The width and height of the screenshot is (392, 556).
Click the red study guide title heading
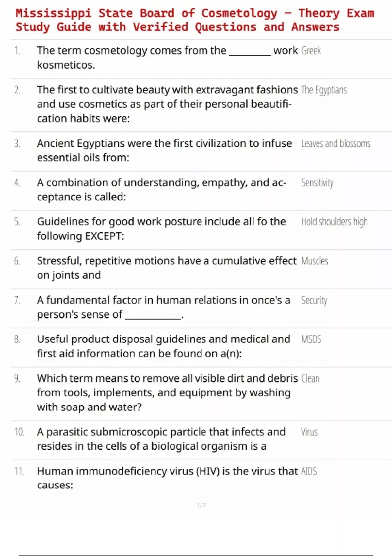[195, 20]
